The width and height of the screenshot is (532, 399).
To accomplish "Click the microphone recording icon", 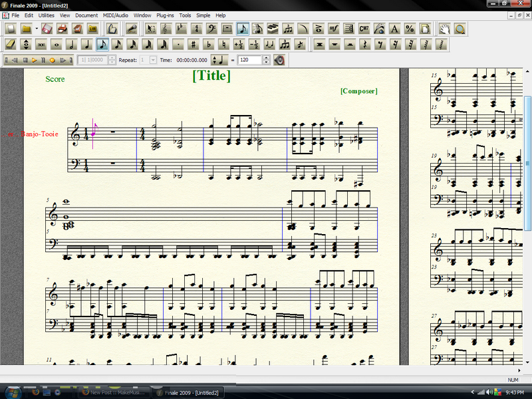I will 131,29.
